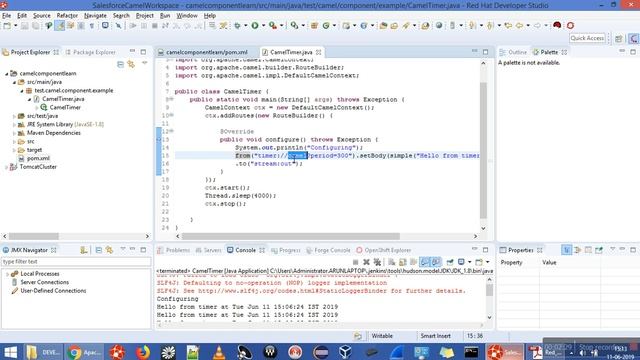Click Collapse All icon in JMX Navigator

(99, 250)
